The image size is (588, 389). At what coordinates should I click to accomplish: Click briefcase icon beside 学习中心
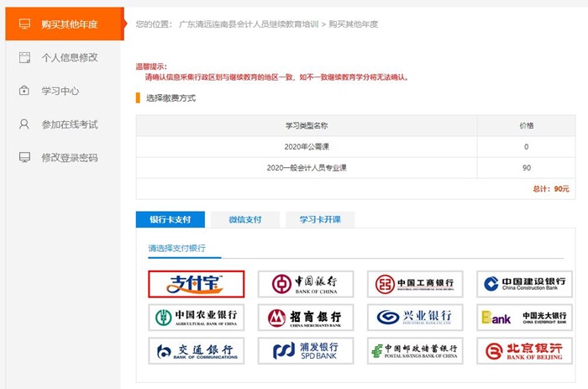(24, 91)
